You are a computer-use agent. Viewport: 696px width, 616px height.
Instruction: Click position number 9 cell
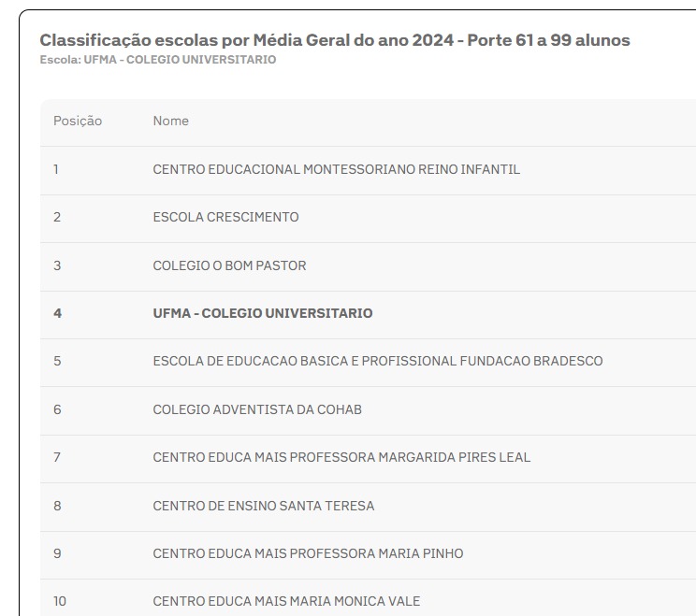57,553
